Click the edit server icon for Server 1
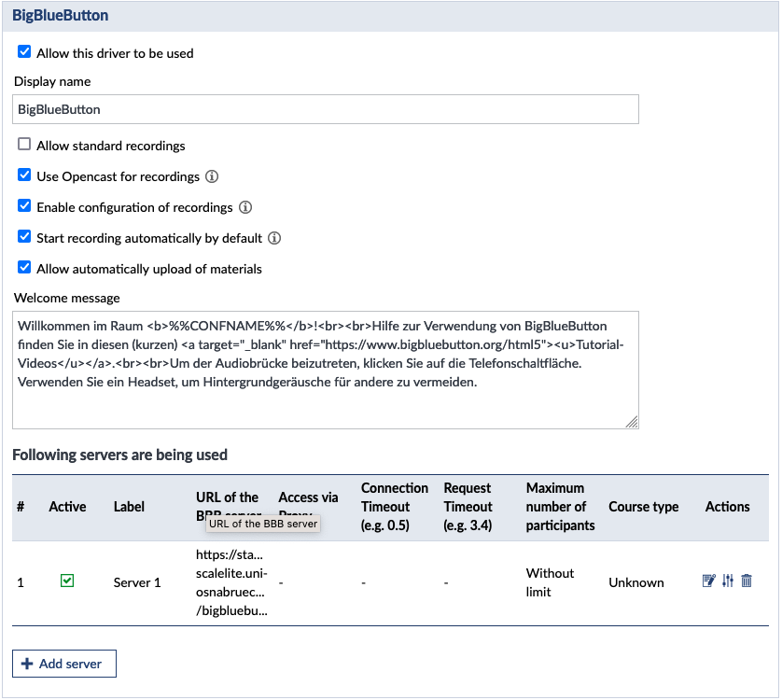 [708, 581]
